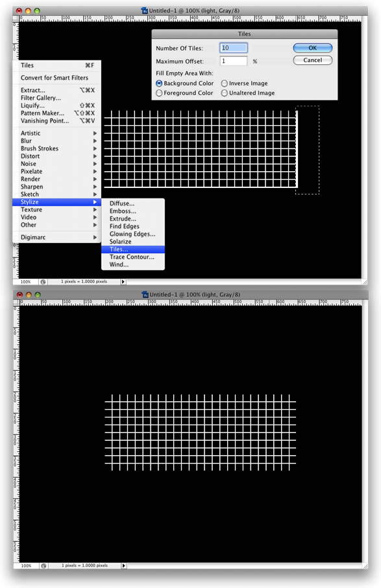Click the Number Of Tiles input field
The height and width of the screenshot is (588, 381).
click(x=234, y=47)
